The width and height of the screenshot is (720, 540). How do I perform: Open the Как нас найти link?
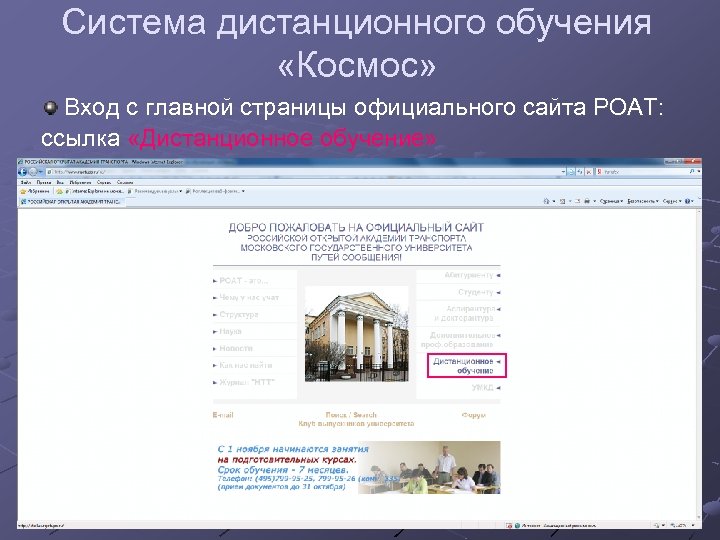click(x=246, y=365)
